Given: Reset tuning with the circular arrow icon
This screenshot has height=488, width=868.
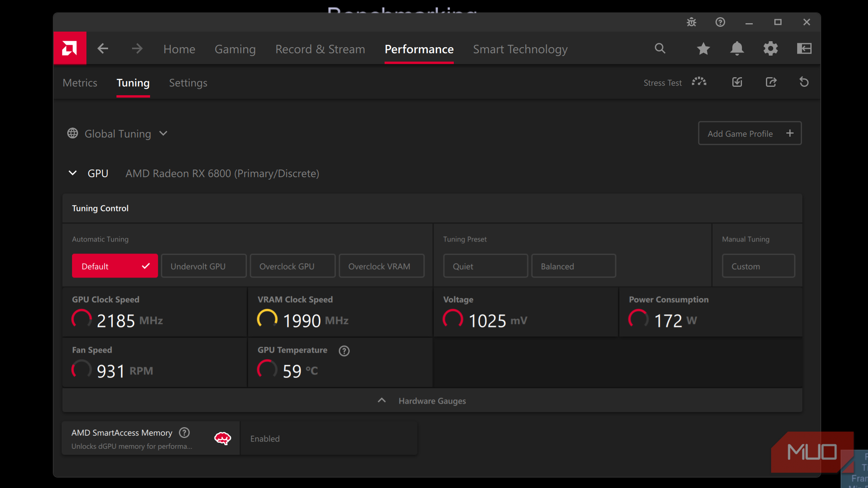Looking at the screenshot, I should pos(804,82).
